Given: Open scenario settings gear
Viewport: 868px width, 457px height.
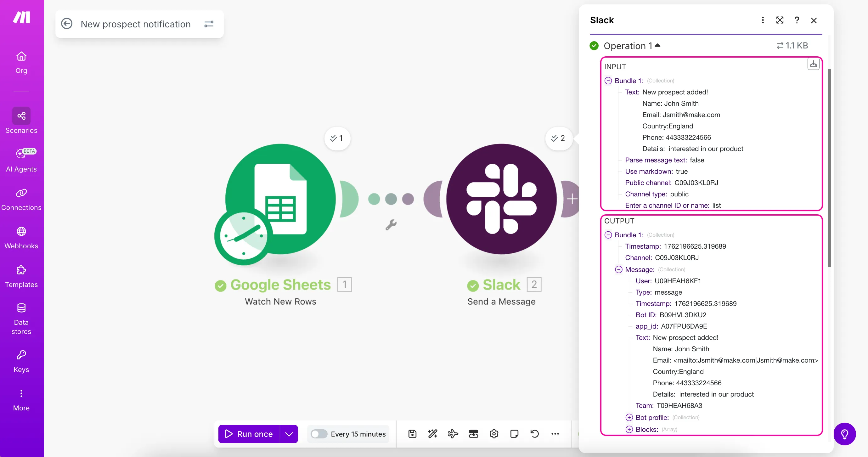Looking at the screenshot, I should 494,434.
